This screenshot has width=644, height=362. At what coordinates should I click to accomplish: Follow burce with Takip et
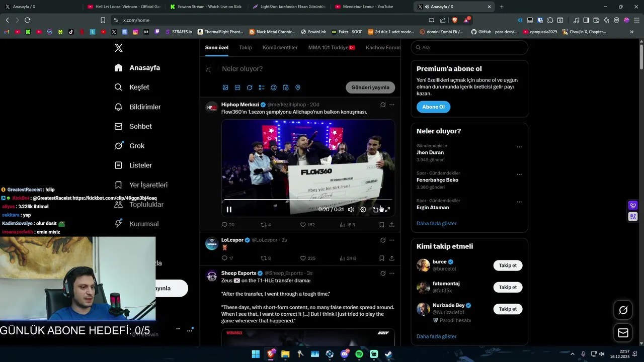pos(508,265)
